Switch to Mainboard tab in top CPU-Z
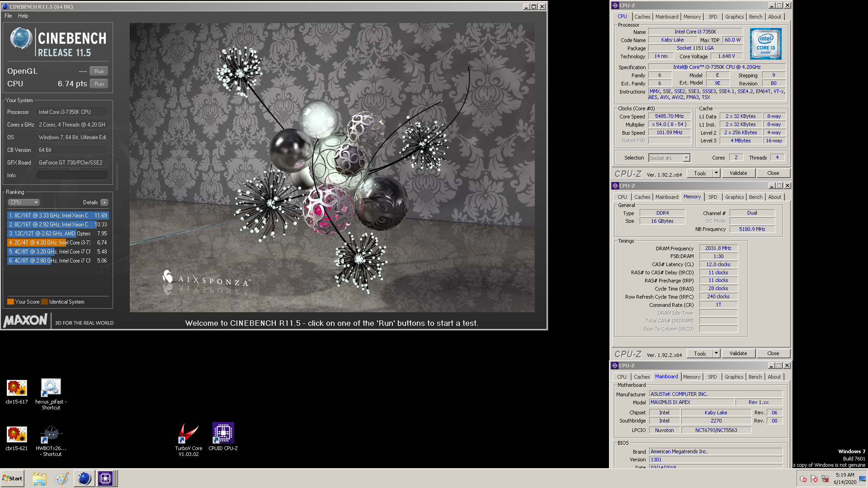The width and height of the screenshot is (868, 488). (667, 17)
